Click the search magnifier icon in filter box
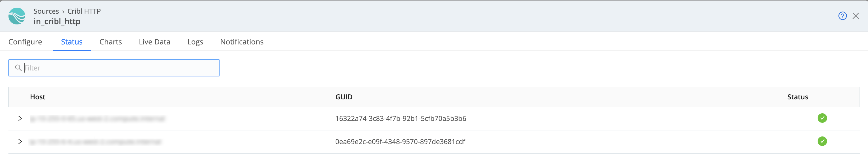Viewport: 868px width, 163px height. coord(18,68)
